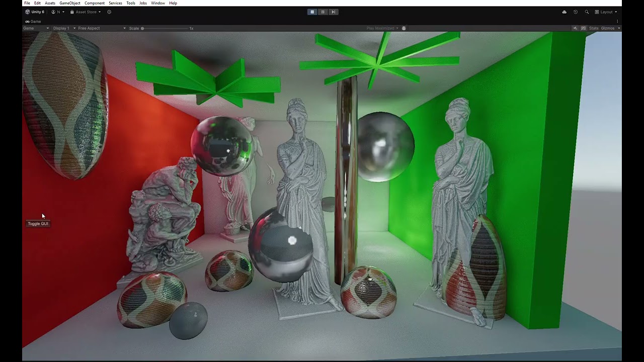The image size is (644, 362).
Task: Open the account N dropdown
Action: (58, 12)
